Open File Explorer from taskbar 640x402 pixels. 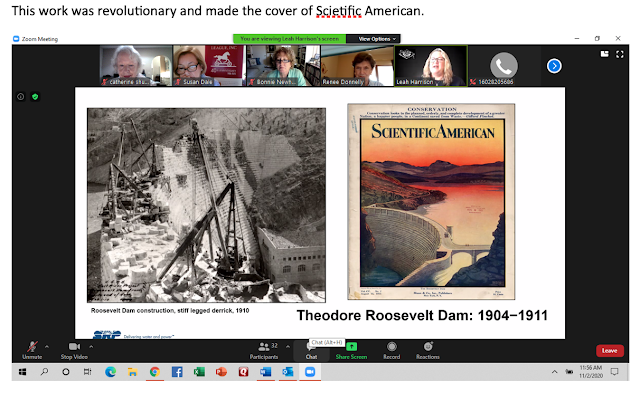click(132, 372)
